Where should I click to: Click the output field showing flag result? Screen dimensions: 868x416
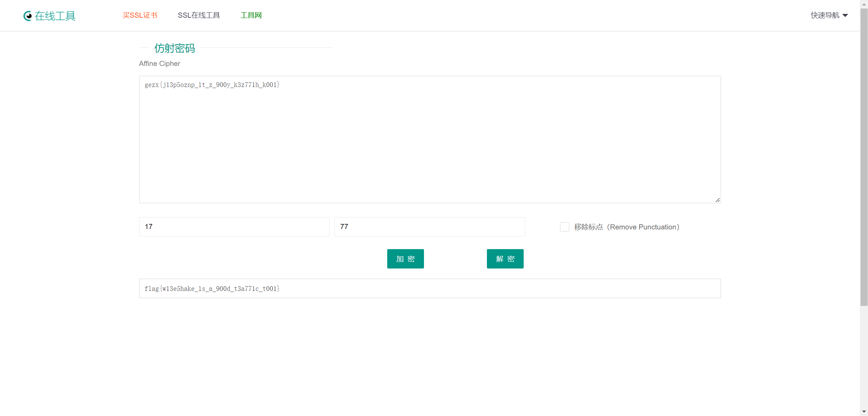click(429, 289)
